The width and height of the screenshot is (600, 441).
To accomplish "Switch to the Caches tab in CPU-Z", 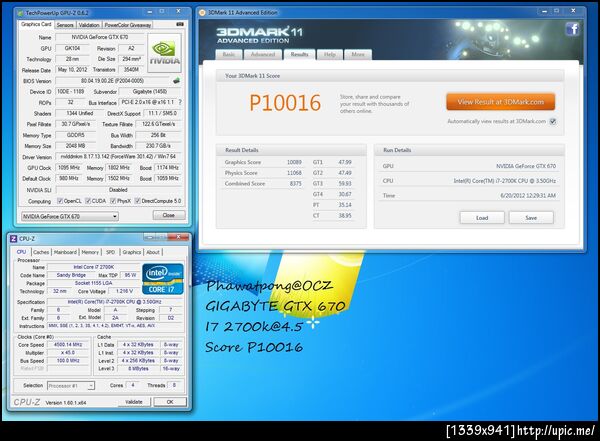I will [41, 252].
